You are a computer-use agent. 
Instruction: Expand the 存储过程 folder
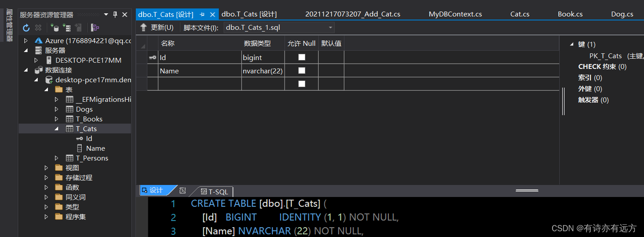pos(47,178)
